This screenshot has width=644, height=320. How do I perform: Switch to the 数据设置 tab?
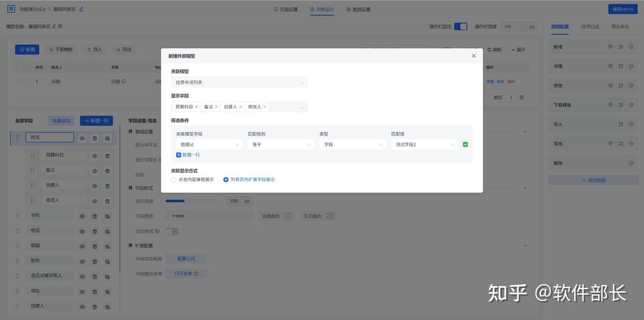tap(358, 9)
